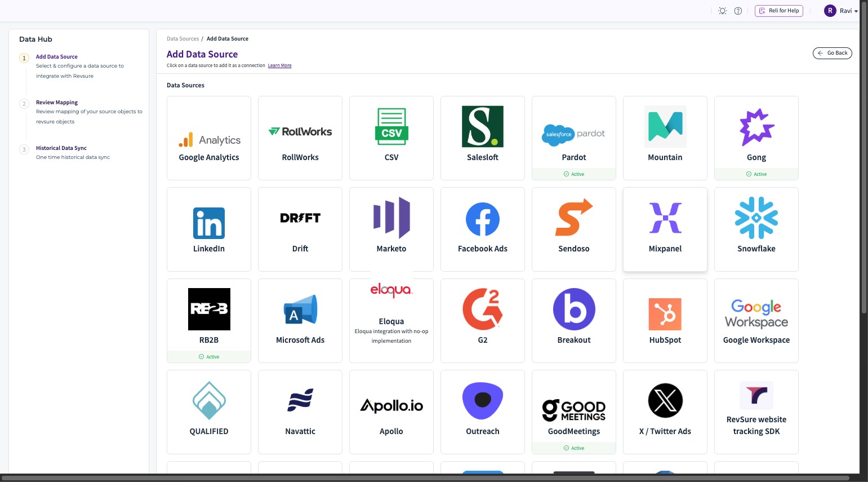The height and width of the screenshot is (482, 868).
Task: Click the Data Hub sidebar heading
Action: (35, 39)
